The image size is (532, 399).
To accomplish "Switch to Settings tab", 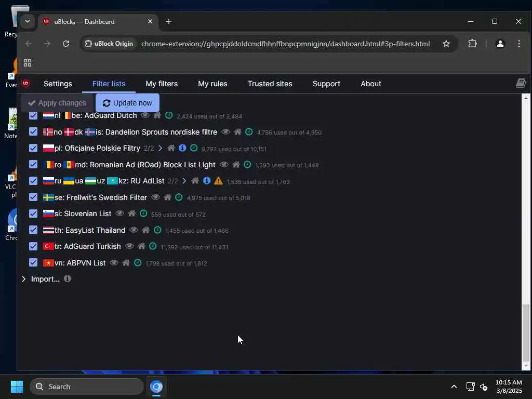I will click(58, 84).
